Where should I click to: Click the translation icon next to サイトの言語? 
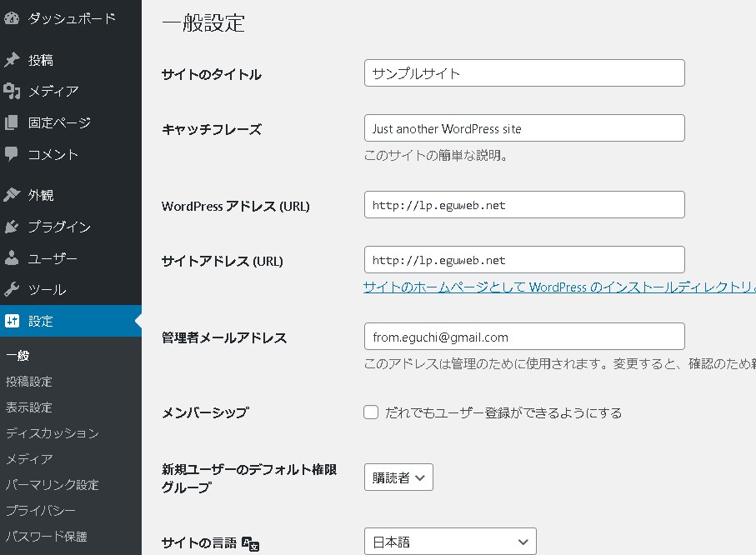pos(251,542)
